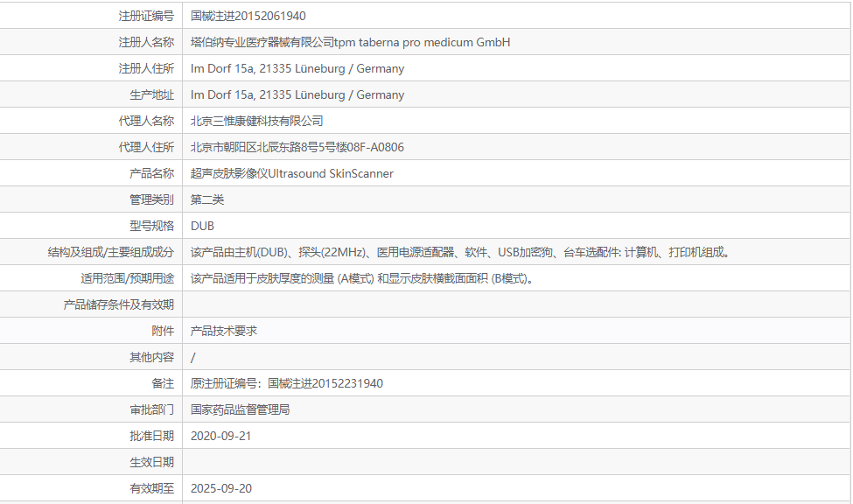Click the 有效期至 label

pyautogui.click(x=151, y=488)
